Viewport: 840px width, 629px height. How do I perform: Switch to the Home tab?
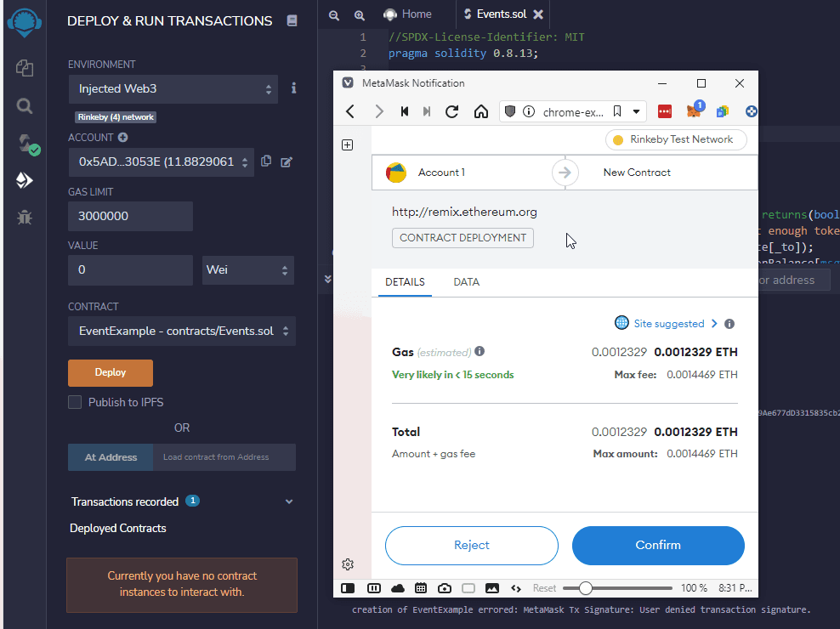(x=408, y=14)
